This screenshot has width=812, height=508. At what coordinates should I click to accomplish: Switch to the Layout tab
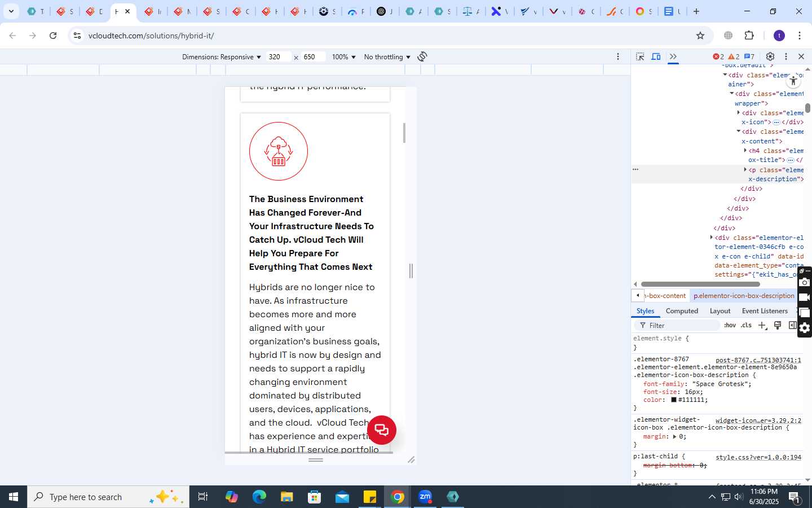720,311
